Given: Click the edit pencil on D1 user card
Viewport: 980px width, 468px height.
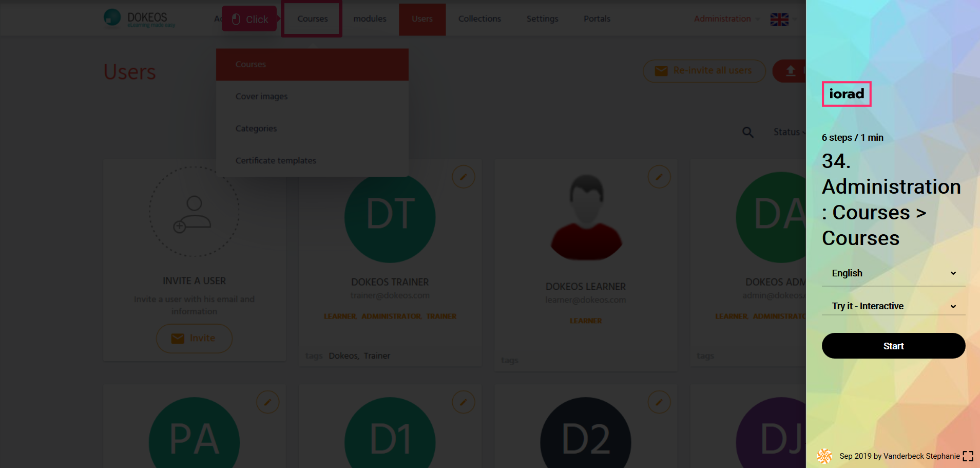Looking at the screenshot, I should 463,402.
